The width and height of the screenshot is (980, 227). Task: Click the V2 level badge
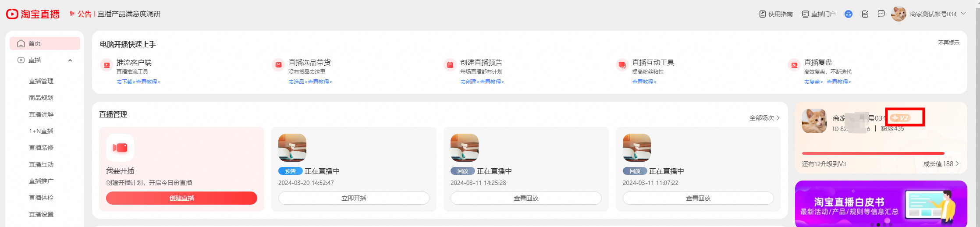pos(900,118)
